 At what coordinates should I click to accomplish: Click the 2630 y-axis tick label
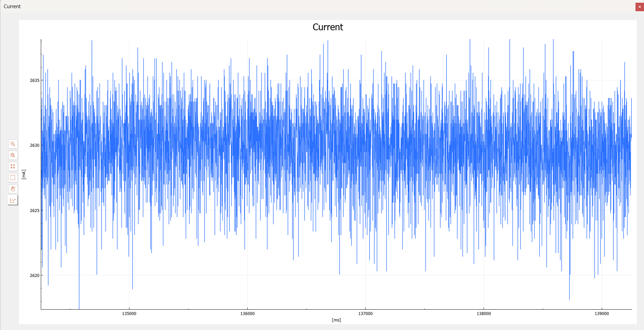pos(34,145)
